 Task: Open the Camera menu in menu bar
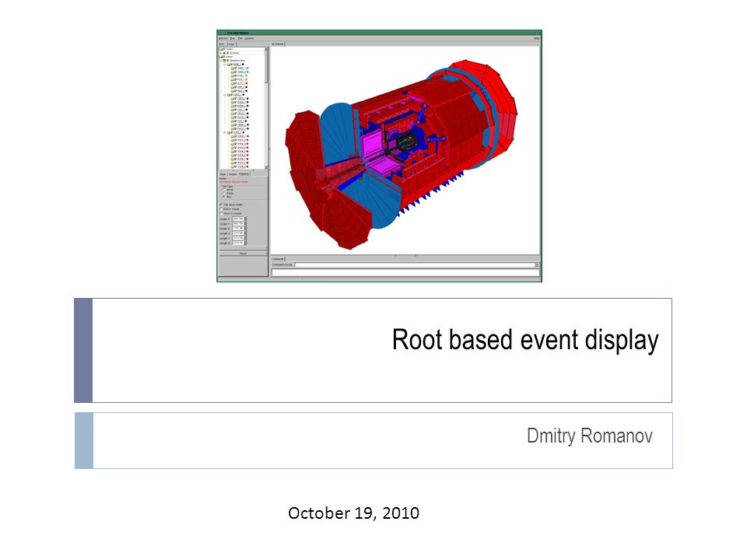point(249,38)
